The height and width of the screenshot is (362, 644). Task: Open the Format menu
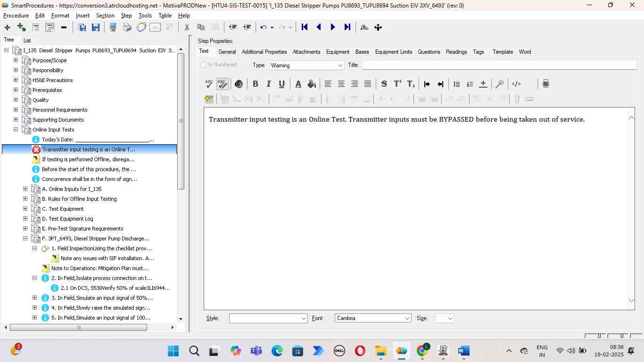60,16
